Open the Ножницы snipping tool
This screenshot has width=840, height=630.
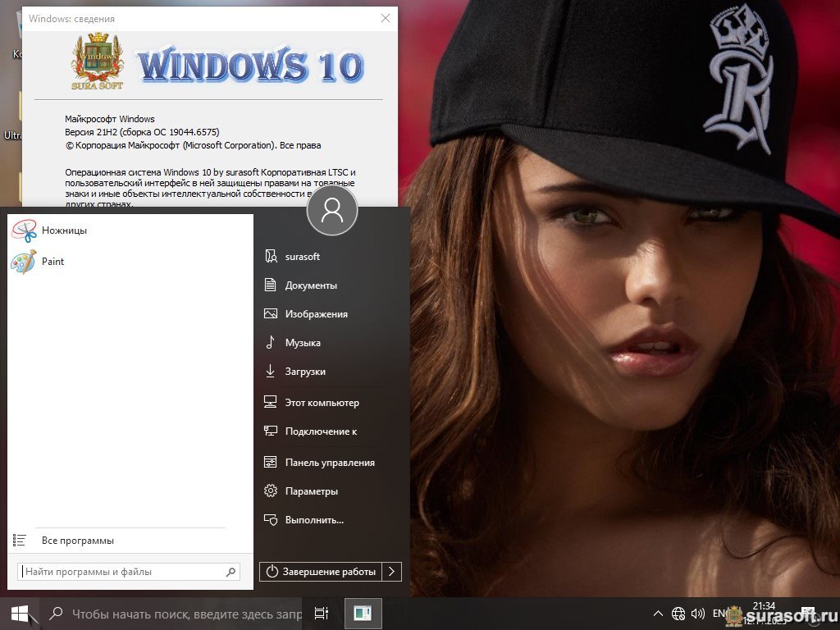coord(64,231)
